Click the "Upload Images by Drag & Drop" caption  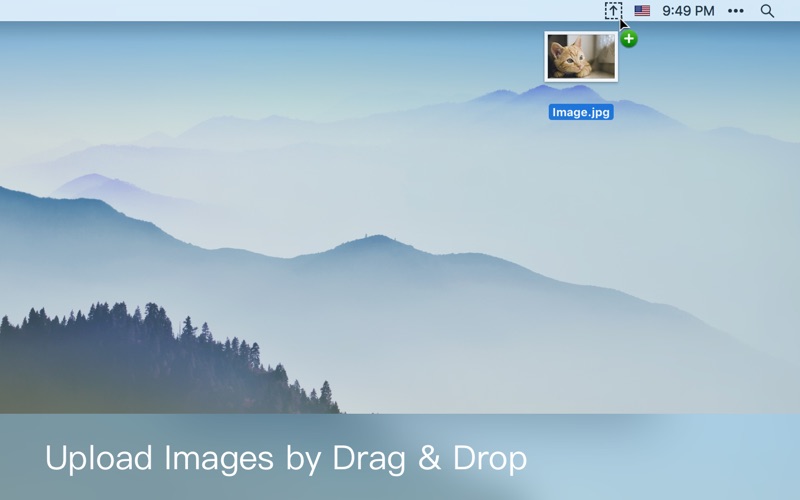[286, 458]
